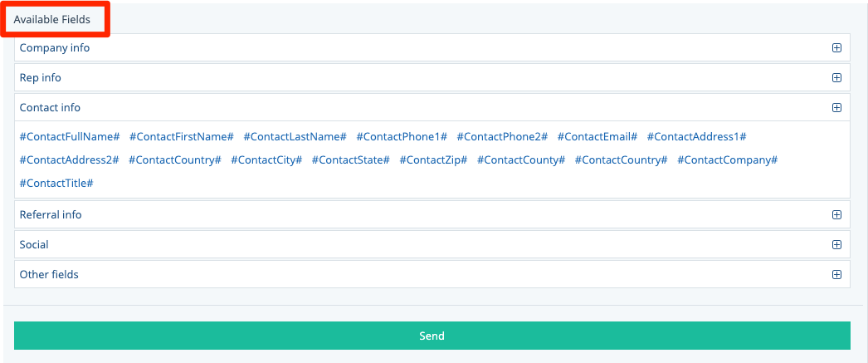Image resolution: width=868 pixels, height=363 pixels.
Task: Add the #ContactZip# merge tag
Action: coord(433,159)
